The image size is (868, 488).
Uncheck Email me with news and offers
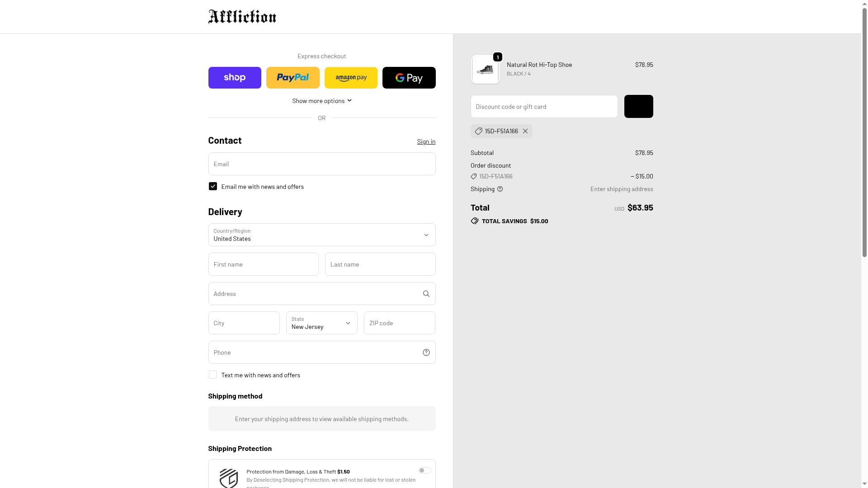213,186
